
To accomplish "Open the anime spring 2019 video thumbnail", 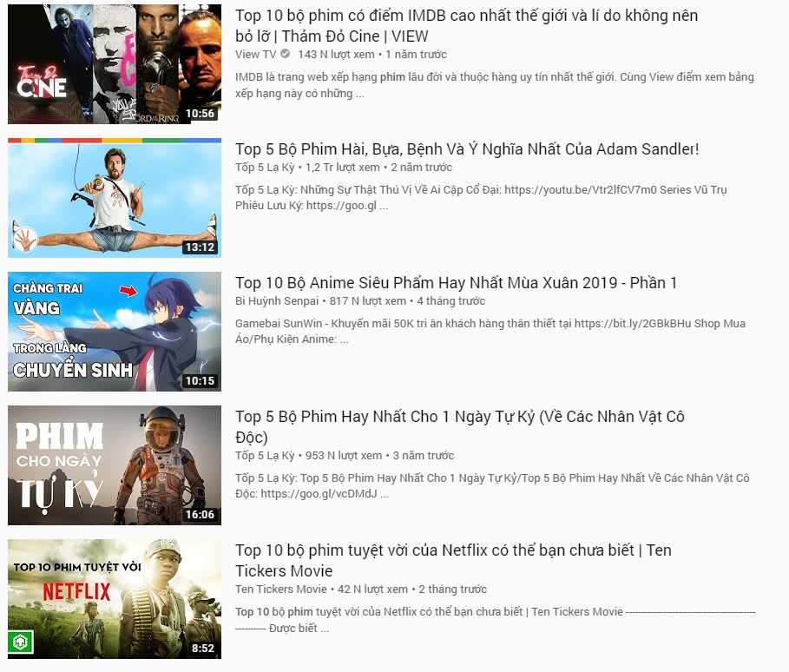I will [115, 331].
